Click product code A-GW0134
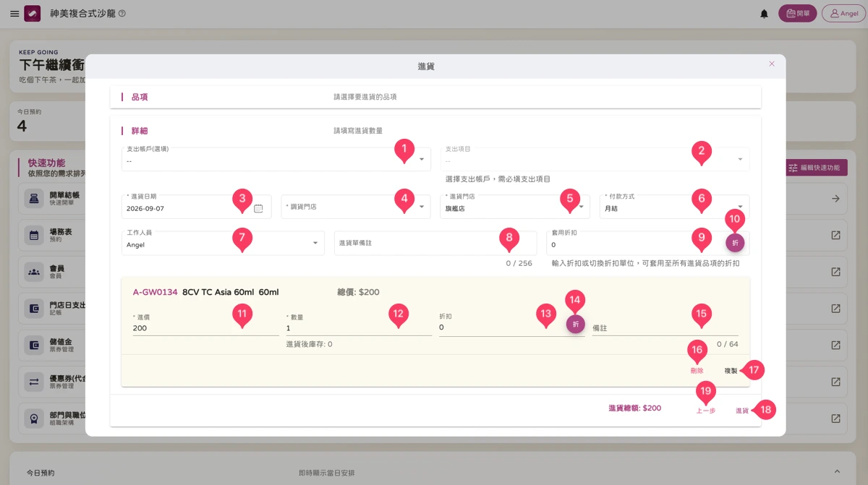The width and height of the screenshot is (868, 485). 156,293
